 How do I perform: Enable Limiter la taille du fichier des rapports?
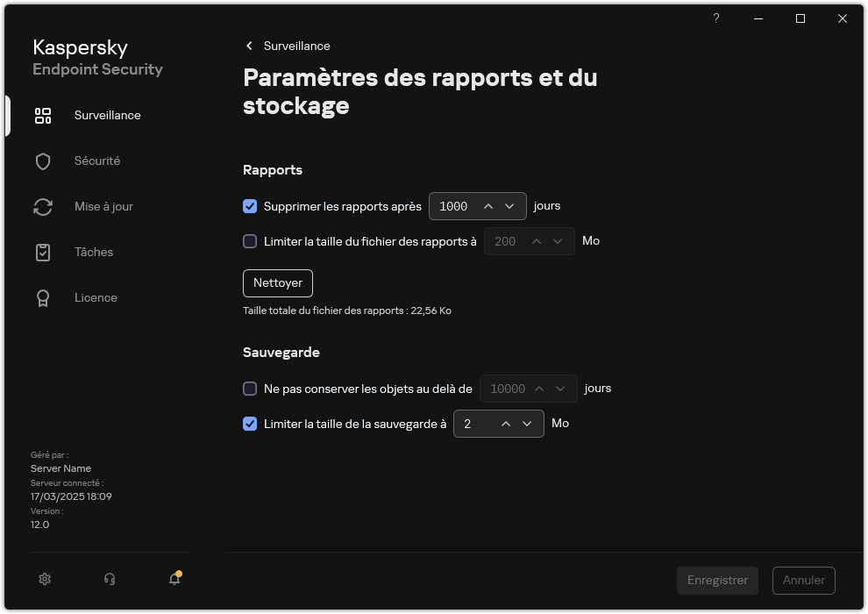click(x=250, y=241)
